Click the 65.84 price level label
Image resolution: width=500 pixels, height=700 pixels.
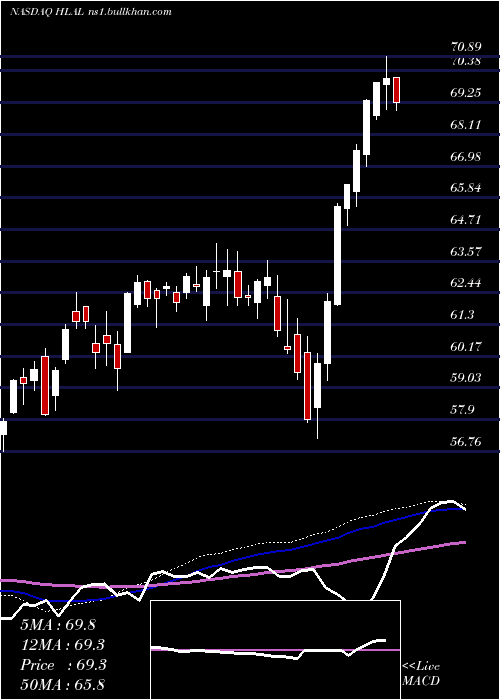coord(466,188)
